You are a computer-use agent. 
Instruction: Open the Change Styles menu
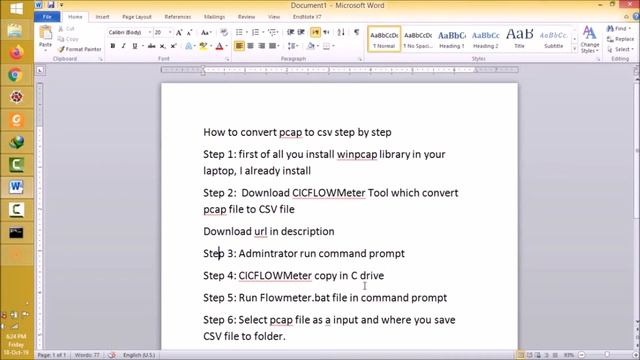point(590,39)
